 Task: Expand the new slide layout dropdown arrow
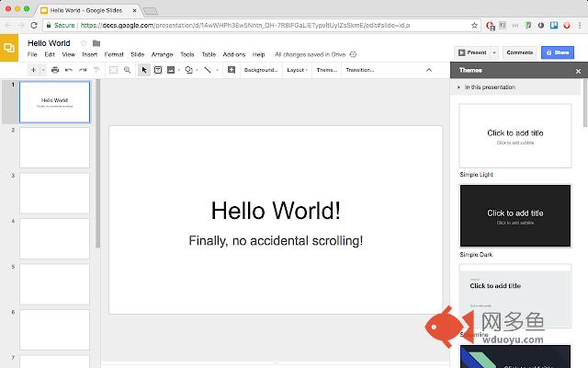42,70
